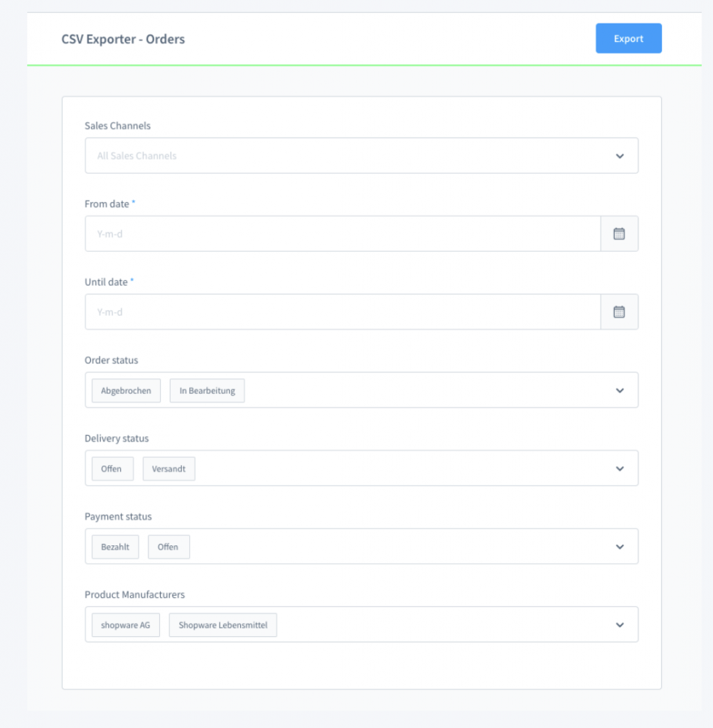
Task: Select the Offen payment status tag
Action: point(168,547)
